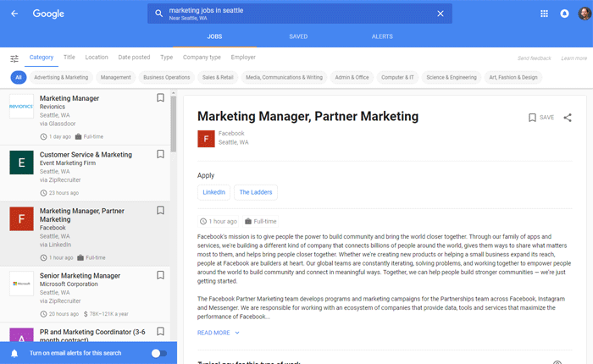Clear the search box with the X icon

[x=440, y=14]
